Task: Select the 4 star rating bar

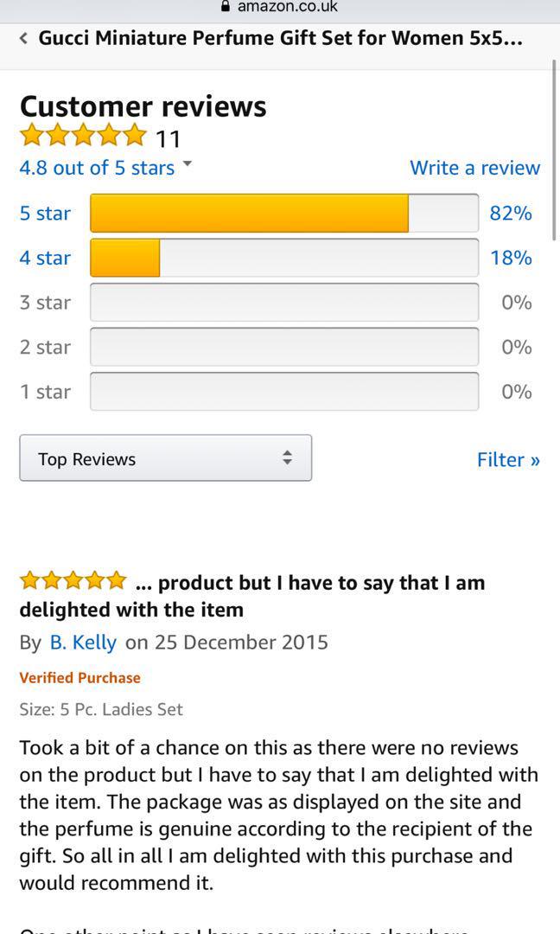Action: coord(283,258)
